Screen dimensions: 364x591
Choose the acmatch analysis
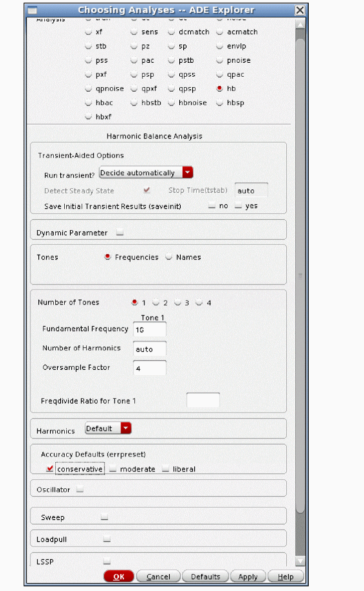[x=219, y=32]
